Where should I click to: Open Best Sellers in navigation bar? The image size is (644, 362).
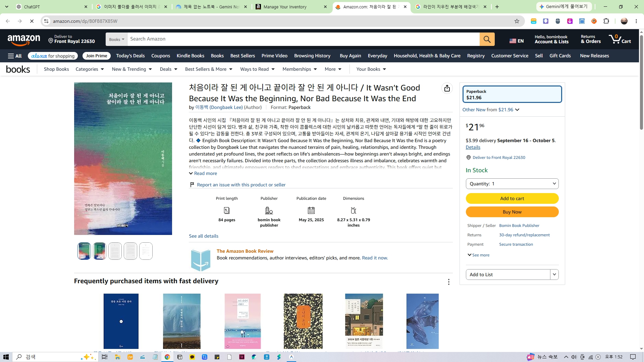[x=243, y=56]
